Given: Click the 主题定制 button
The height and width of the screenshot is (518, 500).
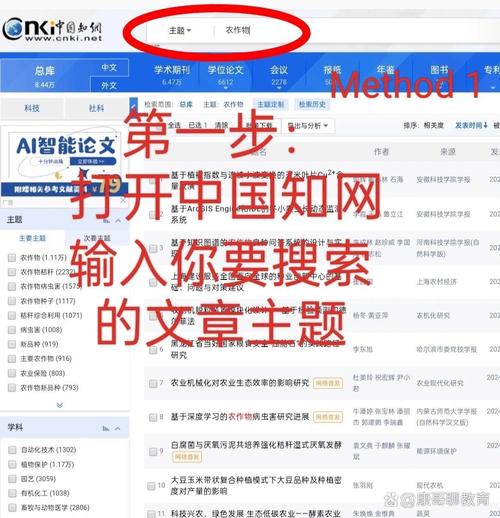Looking at the screenshot, I should tap(271, 105).
